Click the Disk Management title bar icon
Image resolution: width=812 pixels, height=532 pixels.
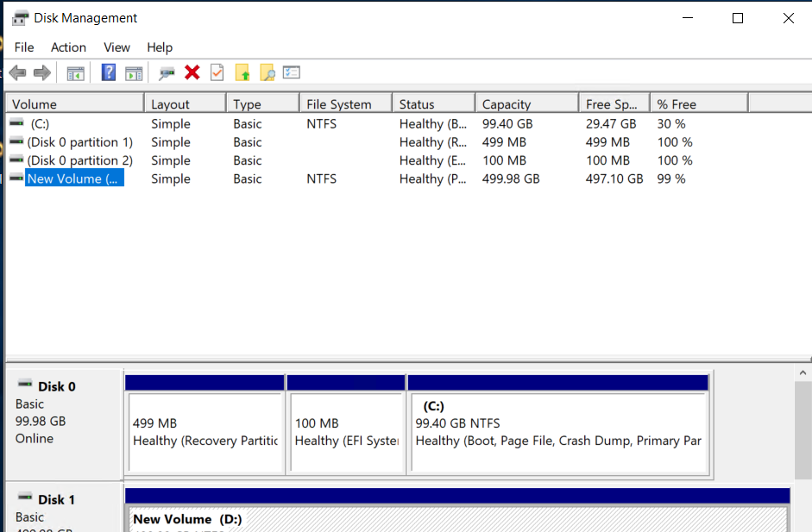click(20, 18)
